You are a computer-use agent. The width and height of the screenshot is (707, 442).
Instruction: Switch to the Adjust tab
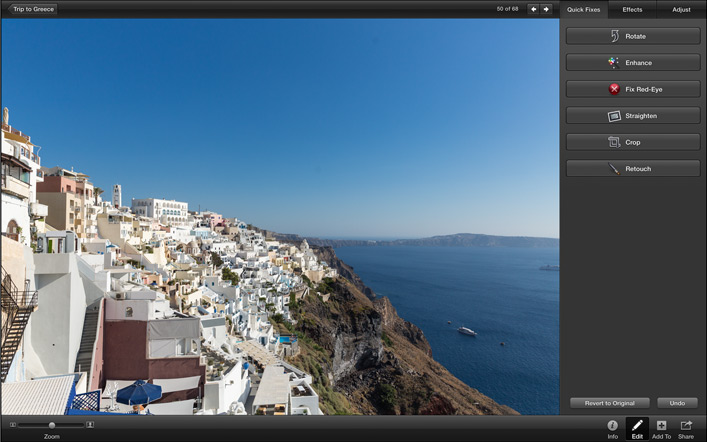[681, 9]
